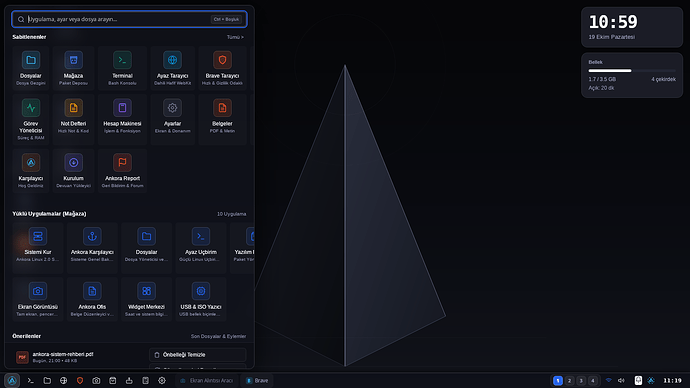Click the Bellek memory usage bar
690x388 pixels.
tap(631, 70)
